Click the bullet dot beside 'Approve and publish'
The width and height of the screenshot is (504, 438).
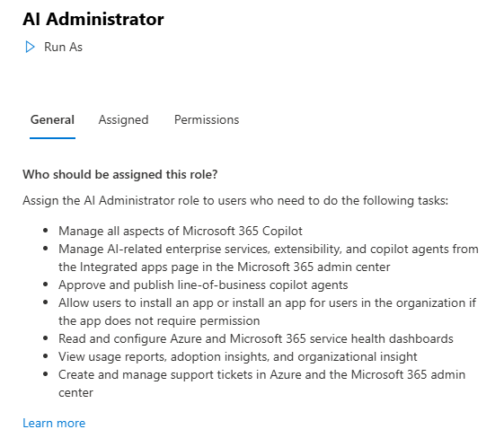[45, 285]
